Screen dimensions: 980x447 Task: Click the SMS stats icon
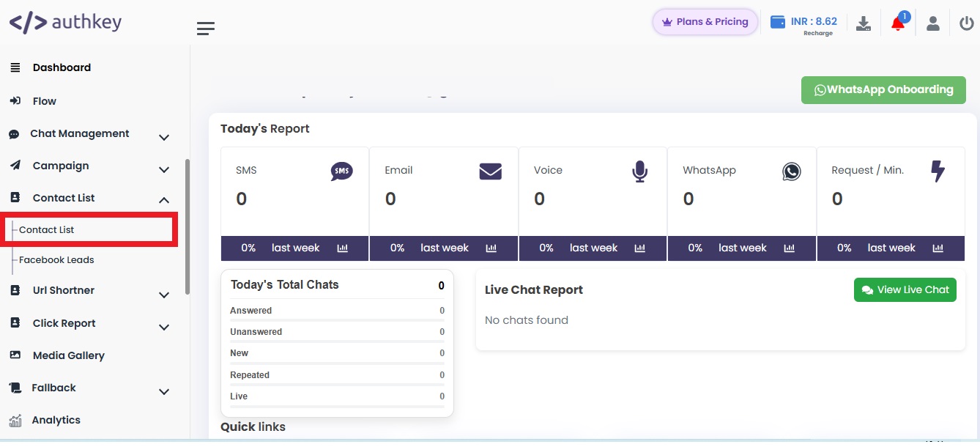pyautogui.click(x=341, y=171)
